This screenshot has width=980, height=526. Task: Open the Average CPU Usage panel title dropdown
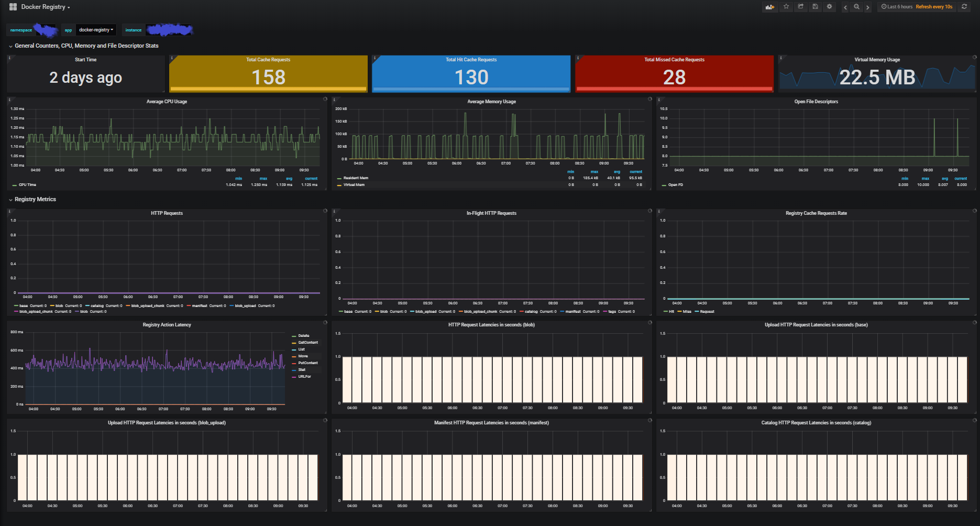(167, 102)
